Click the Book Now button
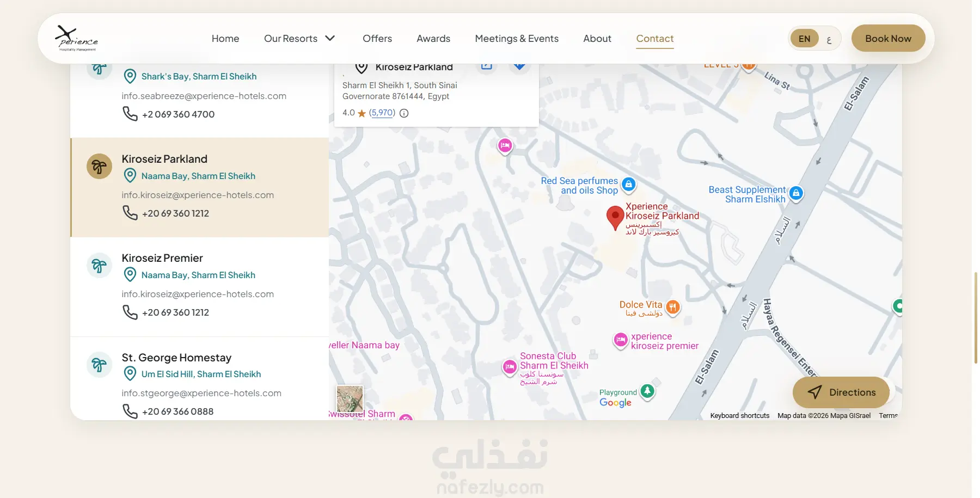980x498 pixels. coord(888,39)
